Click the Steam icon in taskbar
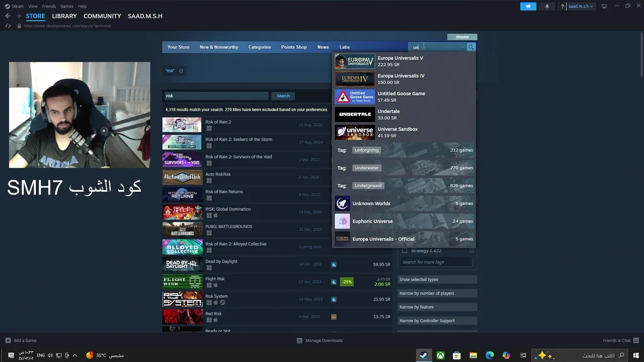This screenshot has width=644, height=362. [424, 355]
